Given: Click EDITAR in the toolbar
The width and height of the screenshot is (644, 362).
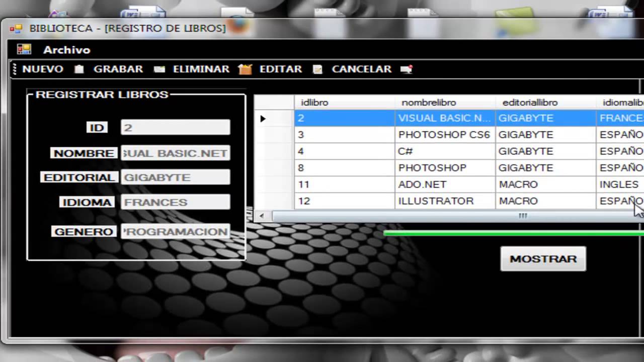Looking at the screenshot, I should click(x=281, y=69).
